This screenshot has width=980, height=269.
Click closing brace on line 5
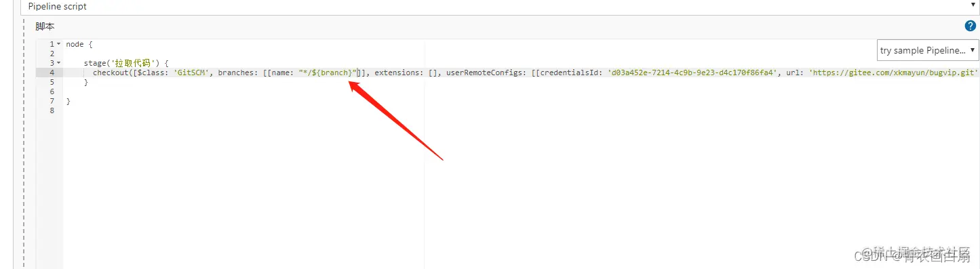[86, 82]
